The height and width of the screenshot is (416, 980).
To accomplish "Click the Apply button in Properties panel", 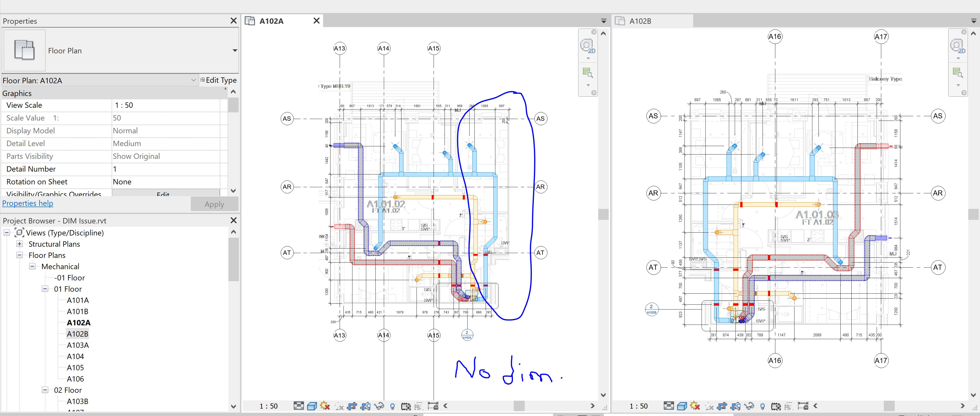I will [x=214, y=204].
